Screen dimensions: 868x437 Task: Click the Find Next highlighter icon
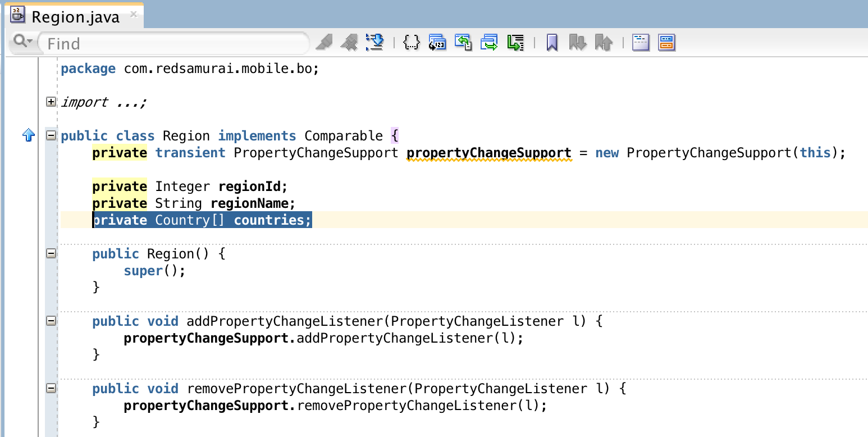(324, 42)
